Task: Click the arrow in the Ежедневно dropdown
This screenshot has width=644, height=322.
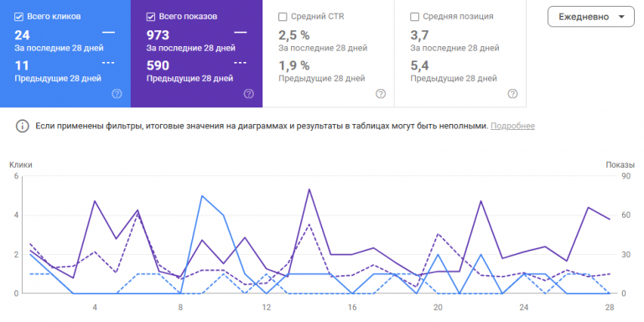Action: [x=621, y=17]
